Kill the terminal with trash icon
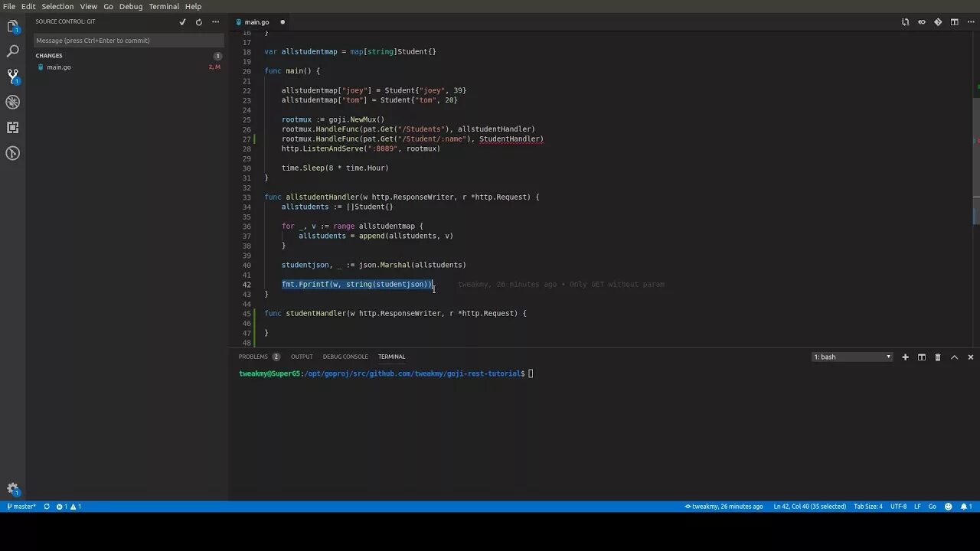Screen dimensions: 980x551 (938, 357)
